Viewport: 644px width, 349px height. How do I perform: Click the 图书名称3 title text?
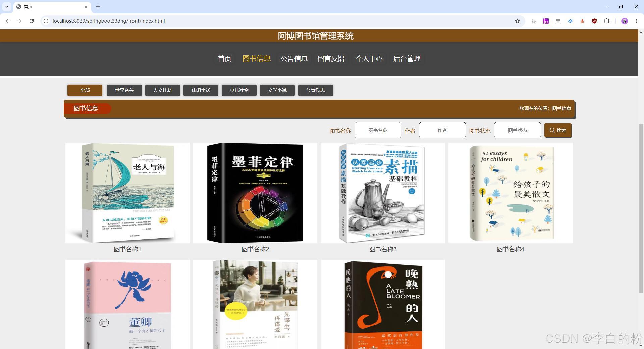tap(383, 249)
